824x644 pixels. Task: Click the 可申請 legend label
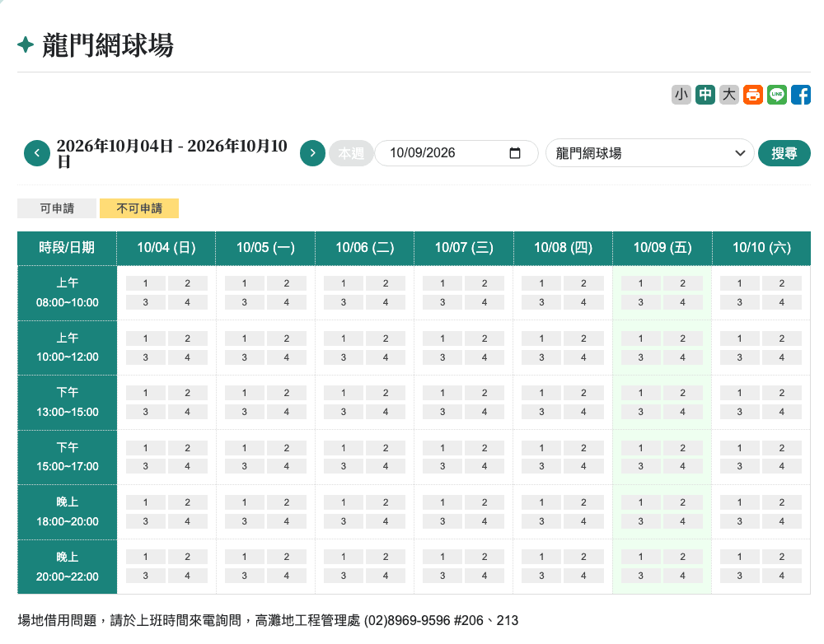point(57,208)
